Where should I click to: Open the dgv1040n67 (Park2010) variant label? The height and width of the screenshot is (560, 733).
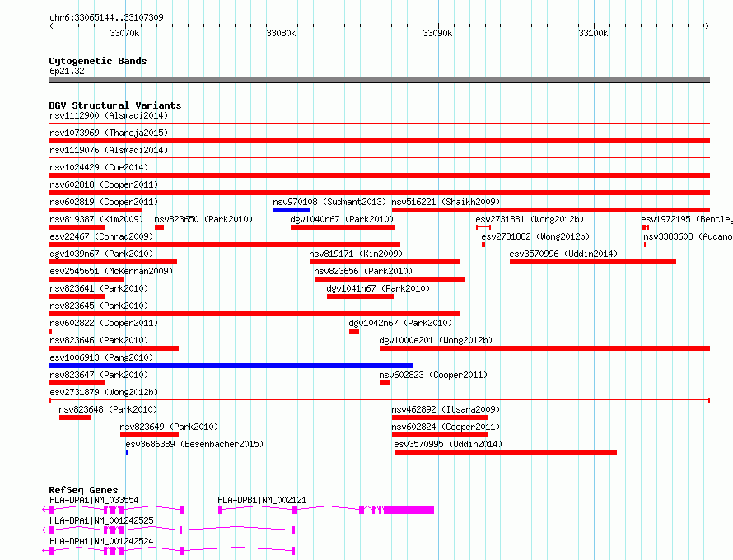point(342,219)
